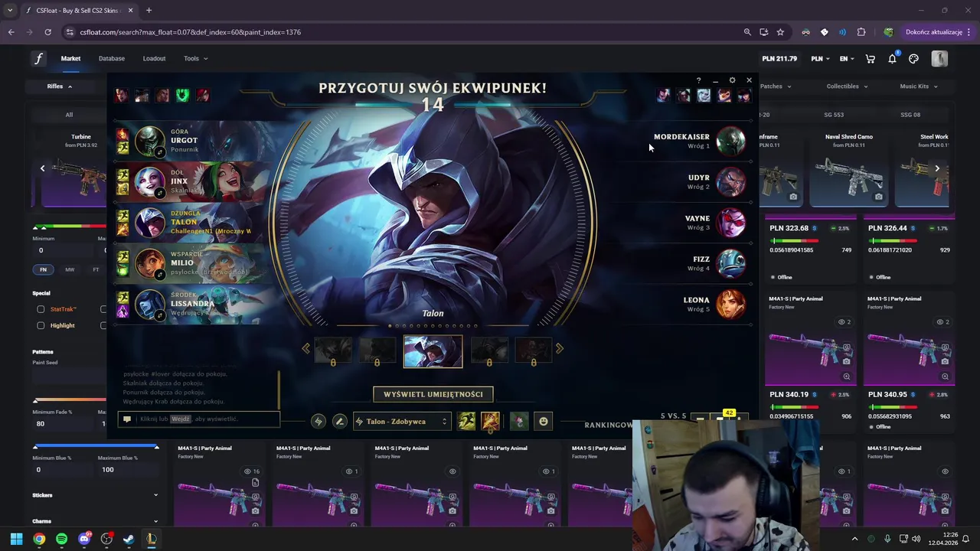Click the browser address bar URL
The image size is (980, 551).
pyautogui.click(x=191, y=32)
